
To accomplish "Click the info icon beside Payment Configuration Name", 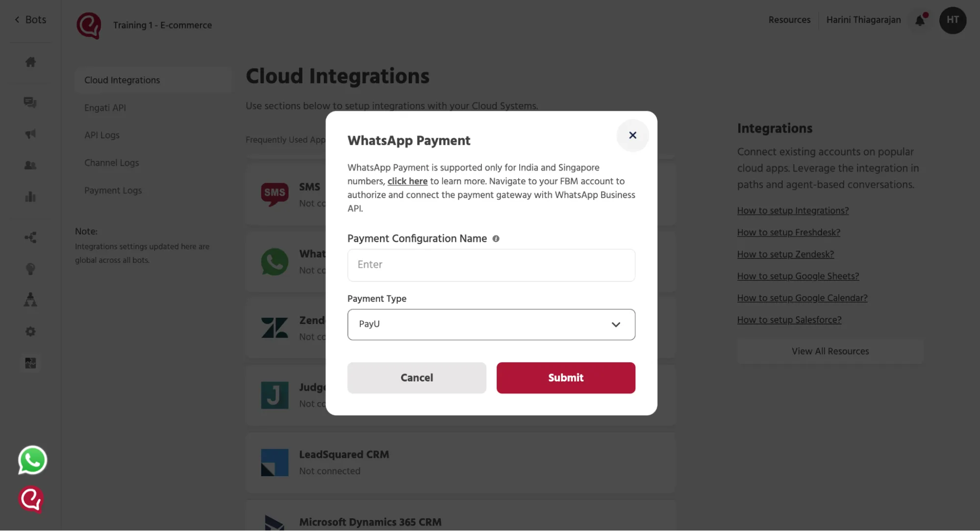I will pyautogui.click(x=496, y=239).
